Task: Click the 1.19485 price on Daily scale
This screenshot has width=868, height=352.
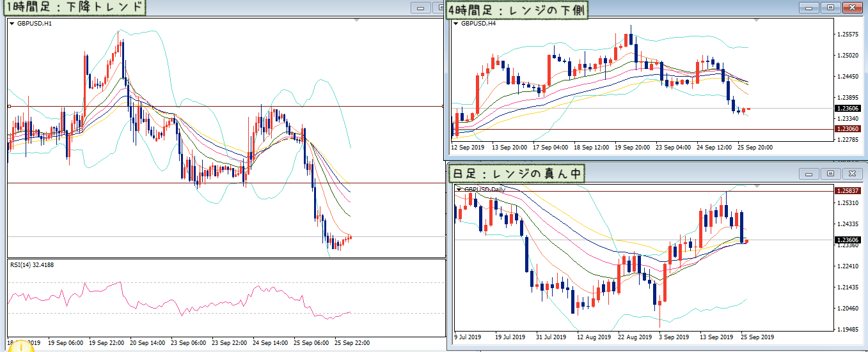Action: point(846,330)
